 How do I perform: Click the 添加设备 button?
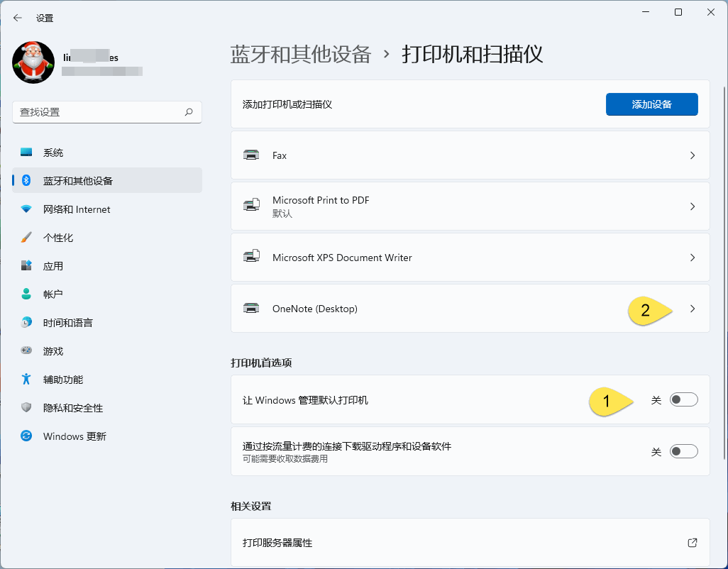click(651, 104)
